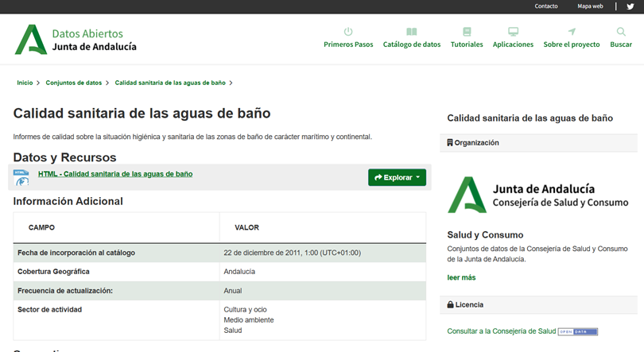Click 'Sector de actividad' field label

tap(50, 309)
